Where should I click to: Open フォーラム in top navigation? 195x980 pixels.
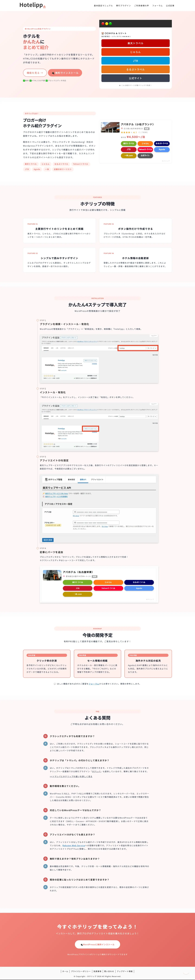pos(157,6)
